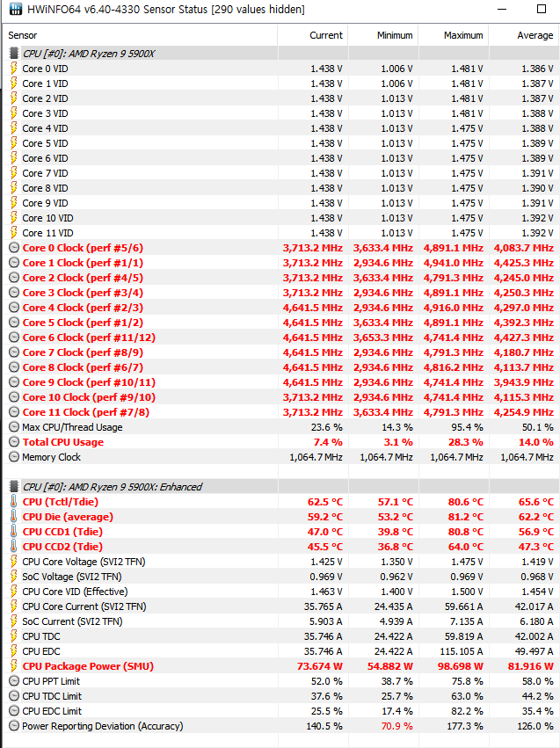Viewport: 560px width, 748px height.
Task: Select the Memory Clock sensor row
Action: point(51,457)
